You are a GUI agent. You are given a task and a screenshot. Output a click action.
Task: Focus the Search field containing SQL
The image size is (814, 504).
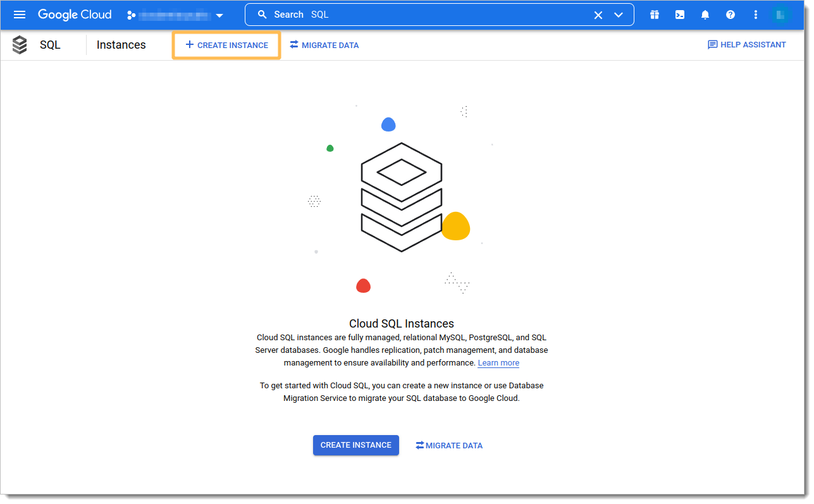point(440,15)
